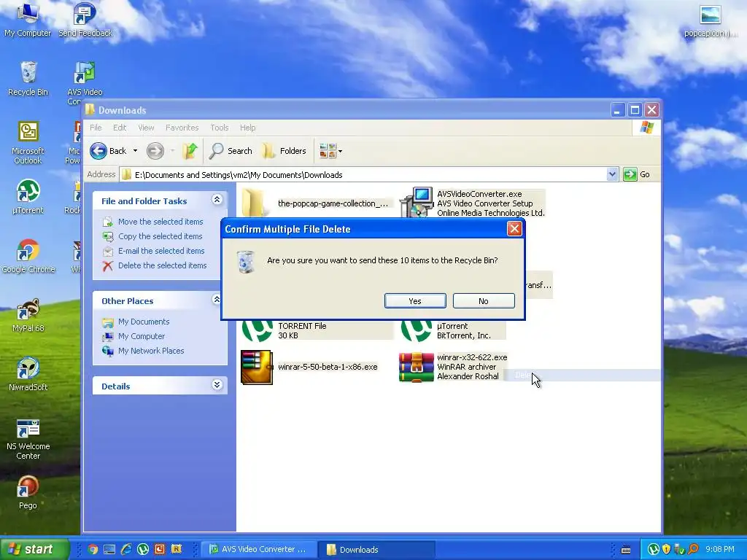
Task: Toggle the Folders pane button
Action: (284, 151)
